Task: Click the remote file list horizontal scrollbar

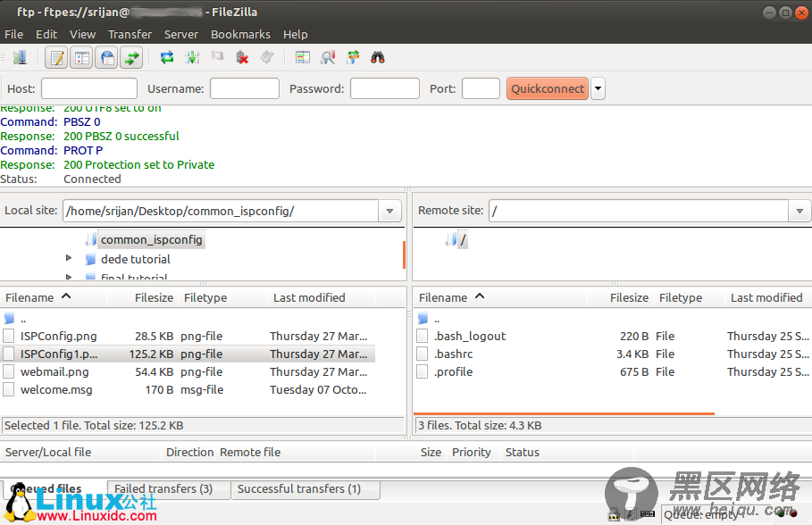Action: (x=564, y=413)
